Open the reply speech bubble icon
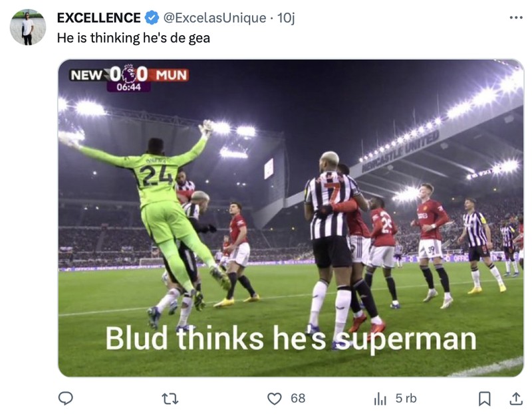Screen dimensions: 532x414 point(65,397)
